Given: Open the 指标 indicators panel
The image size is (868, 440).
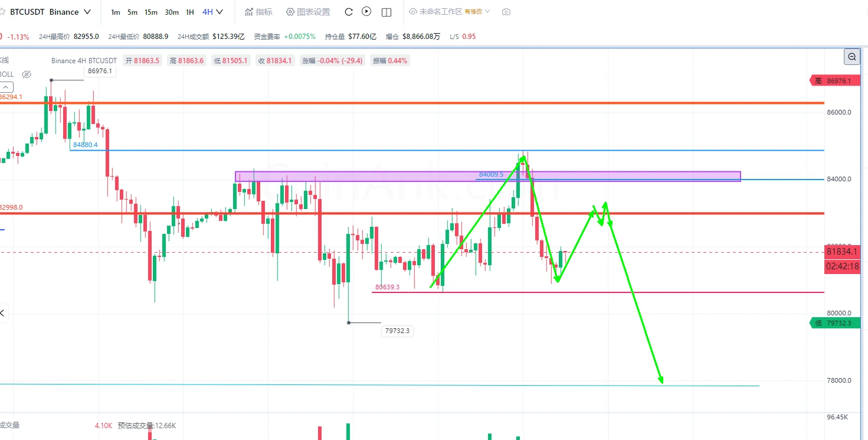Looking at the screenshot, I should [x=258, y=12].
